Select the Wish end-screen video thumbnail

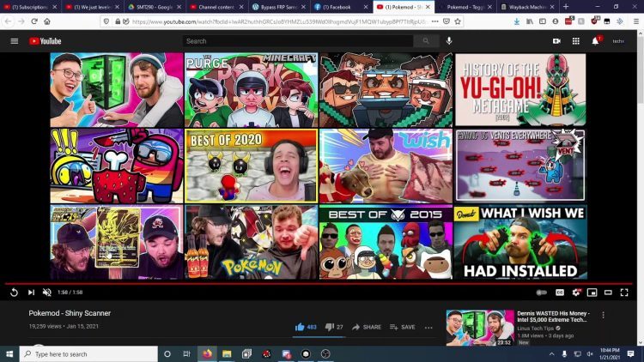[386, 166]
